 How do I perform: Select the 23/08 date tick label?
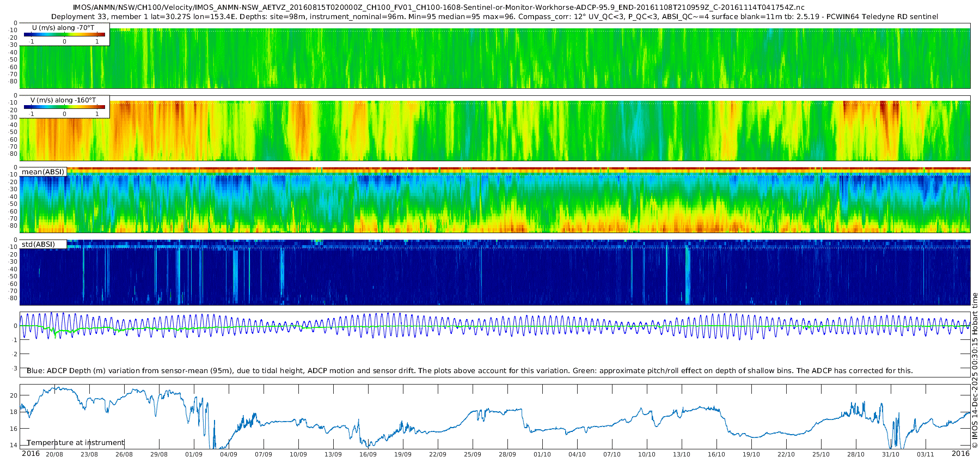(x=89, y=454)
